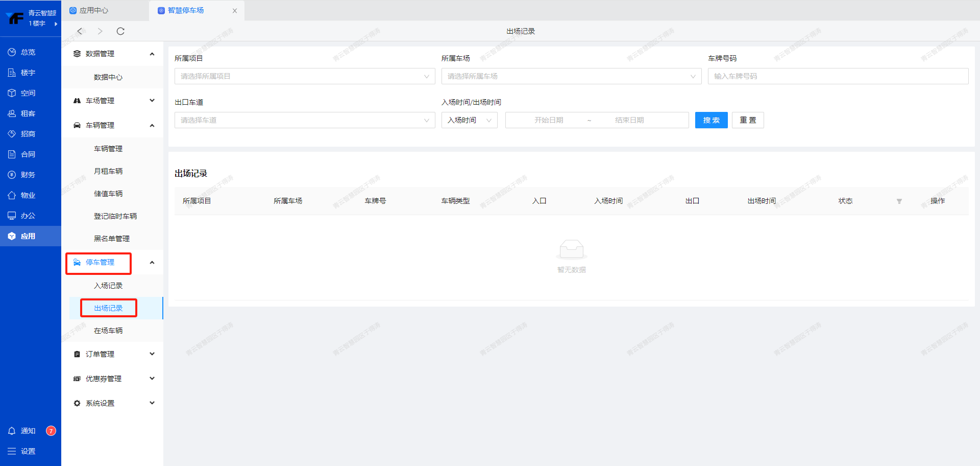The width and height of the screenshot is (980, 466).
Task: Click the 车牌号码 input field
Action: point(838,76)
